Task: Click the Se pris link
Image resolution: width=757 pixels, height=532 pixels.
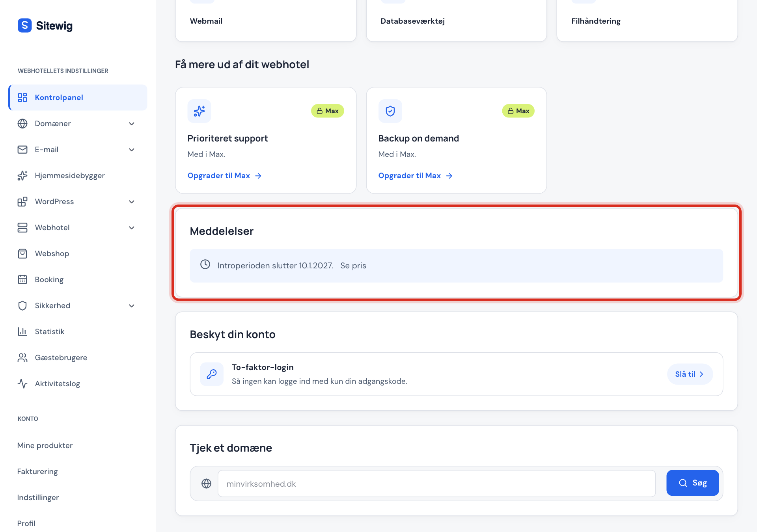Action: tap(353, 266)
